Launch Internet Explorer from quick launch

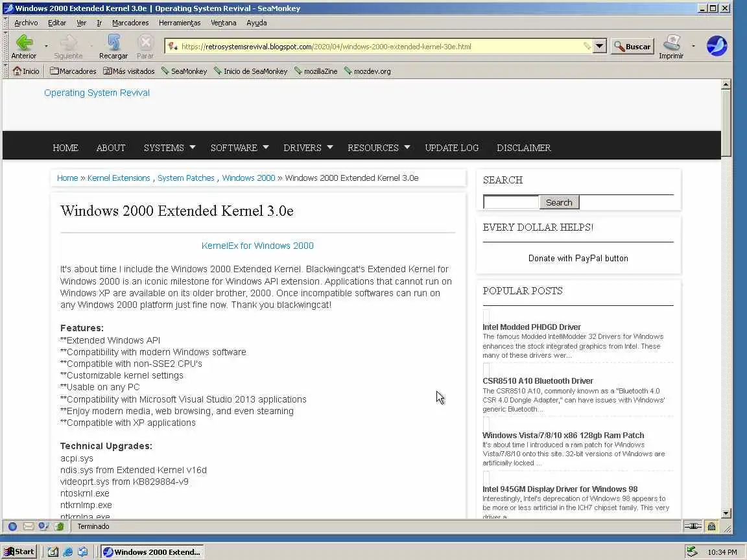point(67,552)
